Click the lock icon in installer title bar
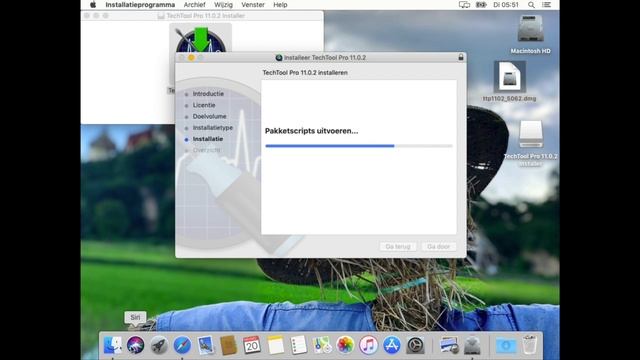 pos(461,57)
